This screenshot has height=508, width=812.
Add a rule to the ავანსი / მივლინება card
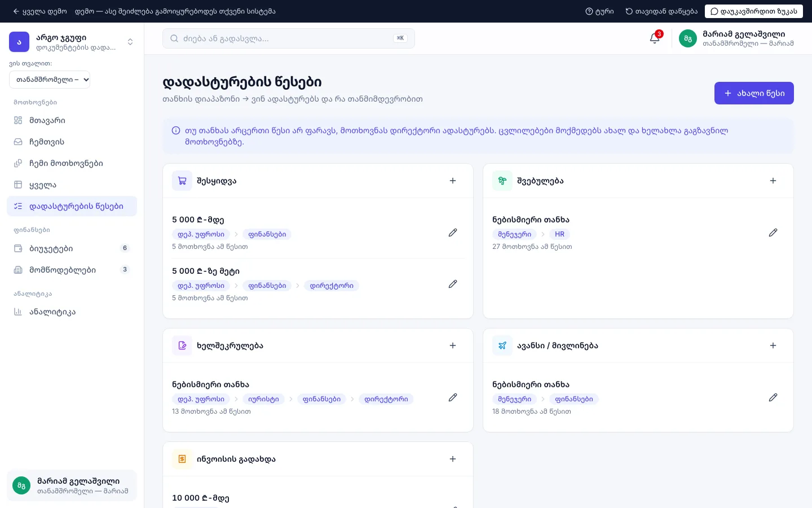[x=773, y=345]
